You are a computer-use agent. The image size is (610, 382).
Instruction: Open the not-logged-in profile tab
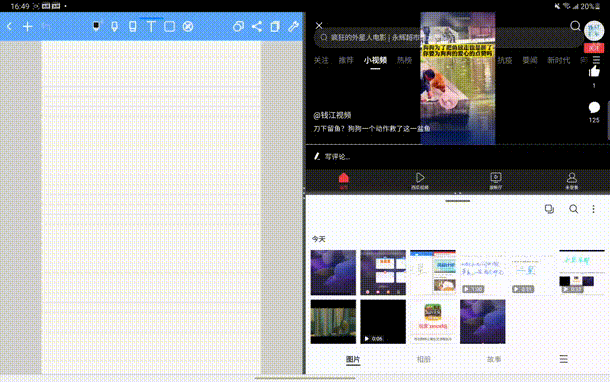pos(571,181)
